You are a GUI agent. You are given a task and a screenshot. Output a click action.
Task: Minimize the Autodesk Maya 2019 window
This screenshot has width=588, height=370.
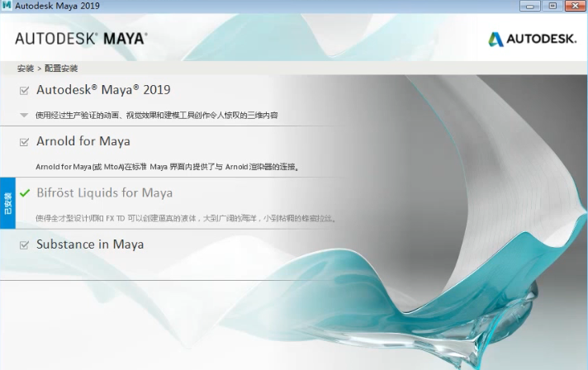click(530, 6)
